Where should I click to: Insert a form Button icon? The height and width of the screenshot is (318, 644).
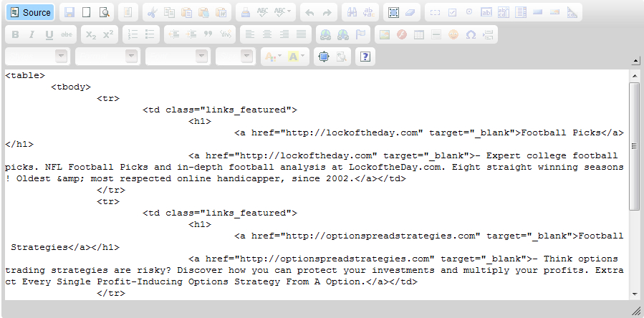pos(538,13)
